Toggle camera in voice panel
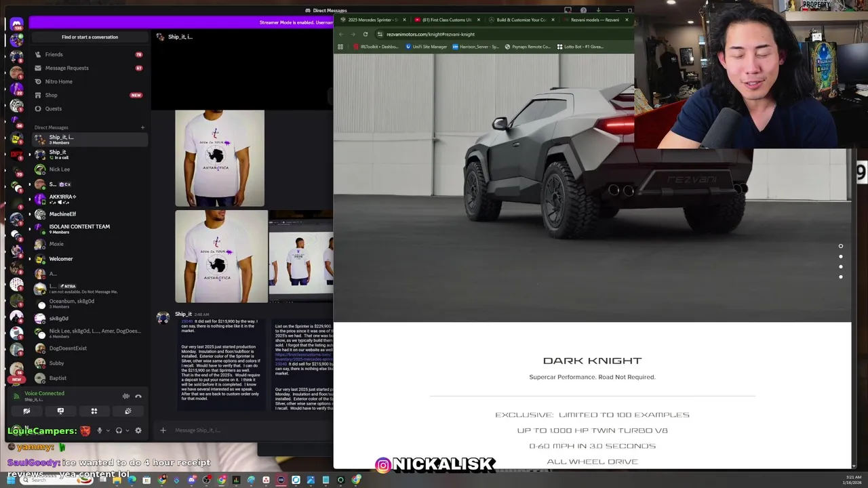Screen dimensions: 868x488 26,411
